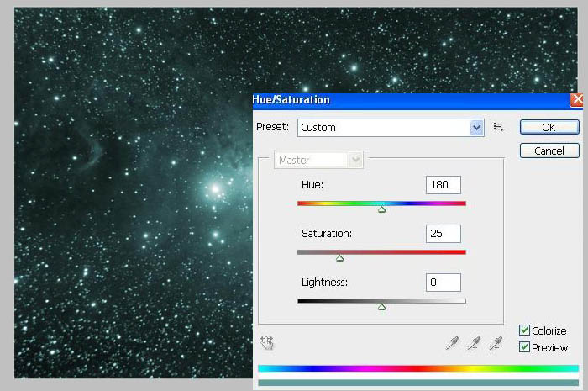Click the Lightness value field showing 0
Screen dimensions: 588x391
444,283
